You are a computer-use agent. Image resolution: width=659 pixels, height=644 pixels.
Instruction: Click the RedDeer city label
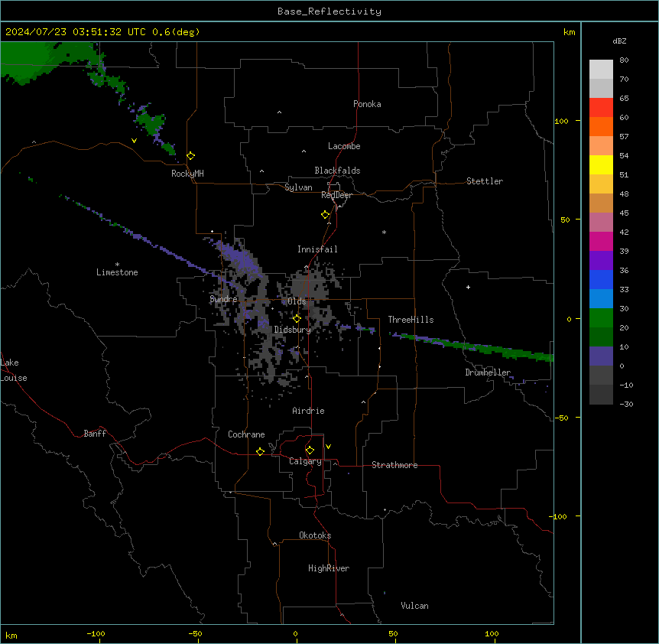click(337, 195)
